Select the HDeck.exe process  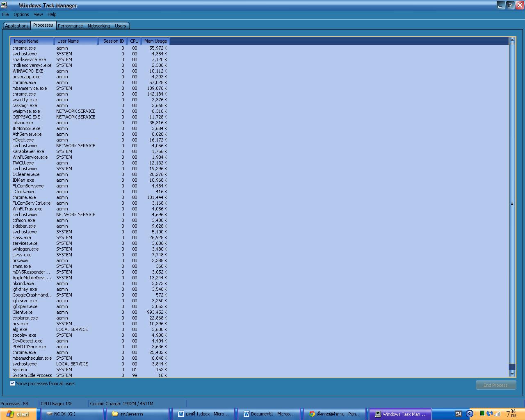[x=89, y=140]
